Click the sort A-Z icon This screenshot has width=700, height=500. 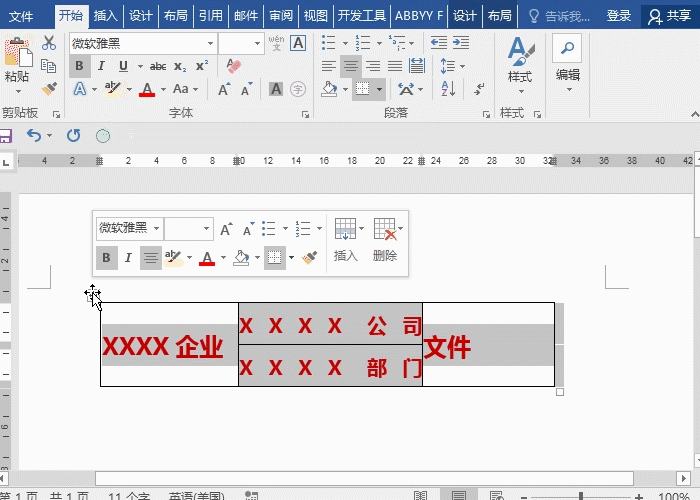point(448,89)
